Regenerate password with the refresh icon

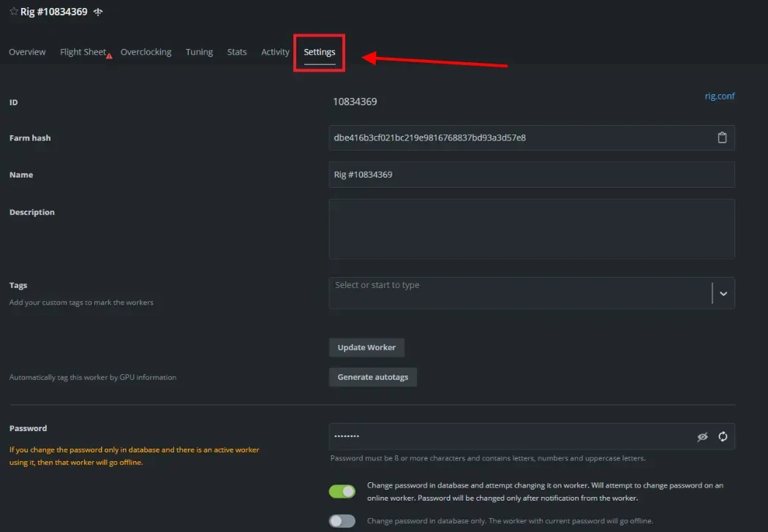pyautogui.click(x=723, y=436)
